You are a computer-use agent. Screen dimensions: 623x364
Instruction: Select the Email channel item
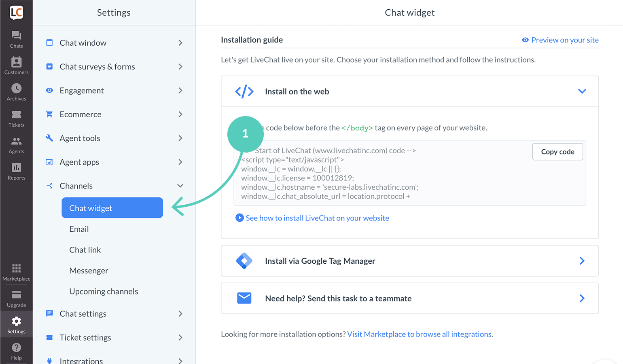point(79,229)
